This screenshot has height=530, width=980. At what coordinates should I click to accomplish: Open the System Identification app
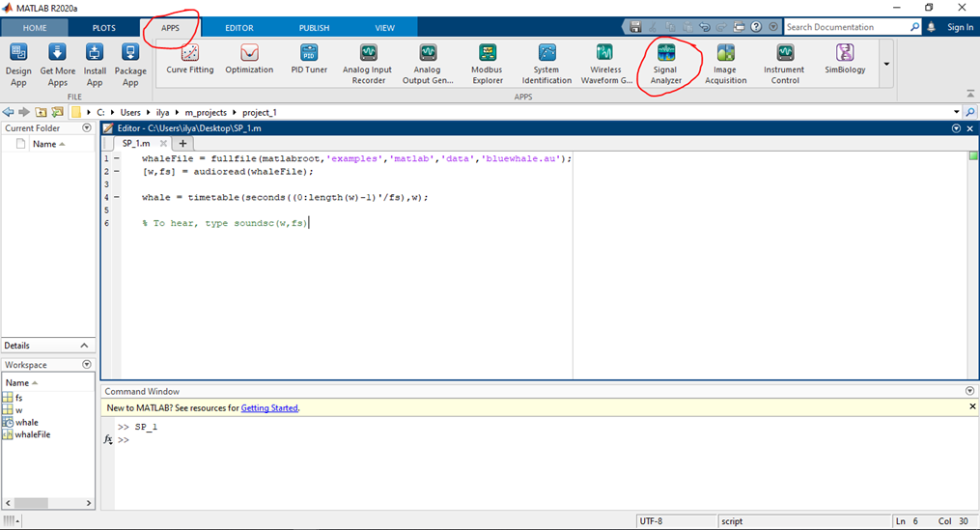click(546, 65)
